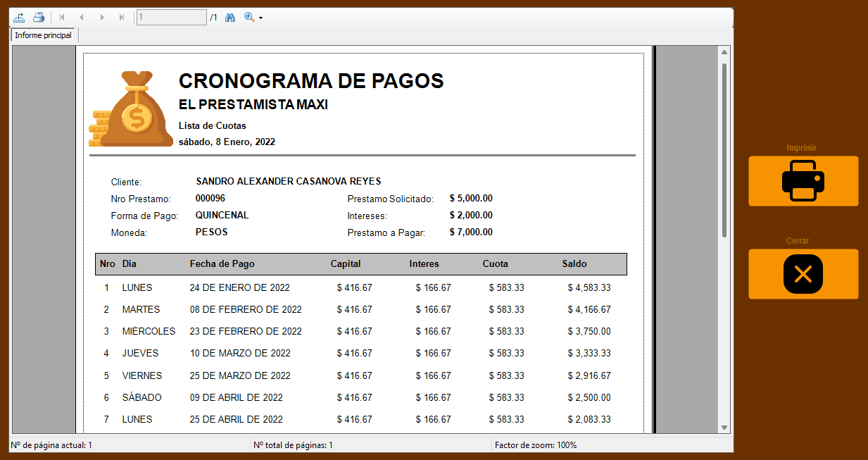Click the export report icon
868x460 pixels.
(x=19, y=17)
